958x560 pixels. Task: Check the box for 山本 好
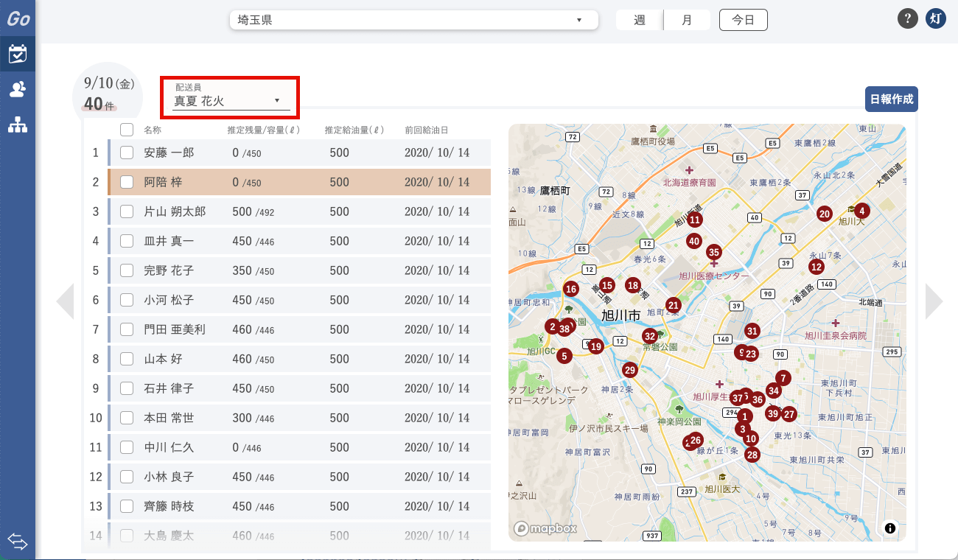(127, 359)
